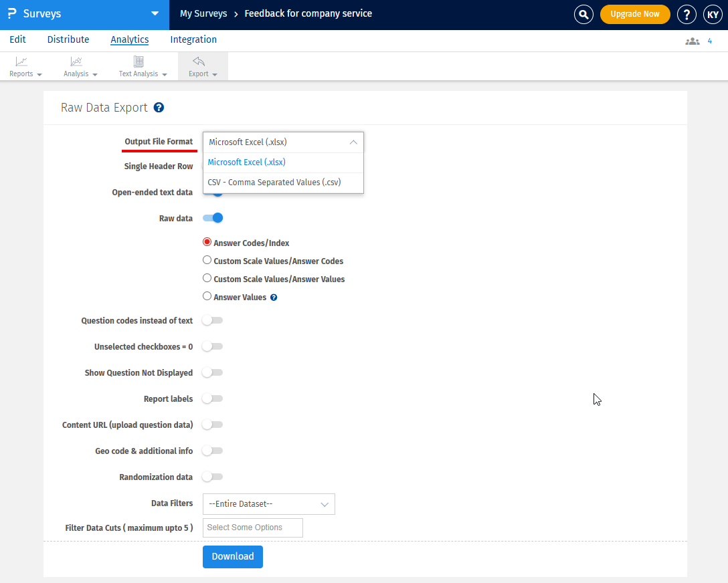Click inside the Filter Data Cuts field
728x583 pixels.
[x=252, y=528]
